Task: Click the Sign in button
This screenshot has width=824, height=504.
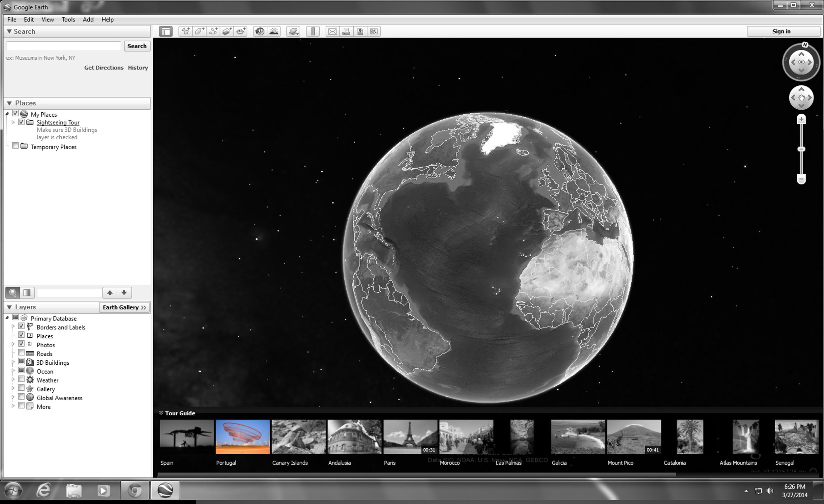Action: [x=781, y=31]
